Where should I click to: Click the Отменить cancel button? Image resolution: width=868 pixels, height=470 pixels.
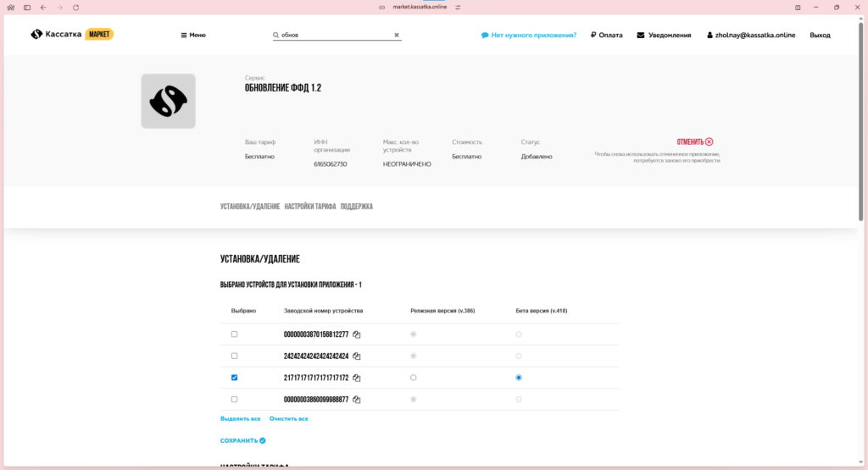tap(695, 141)
